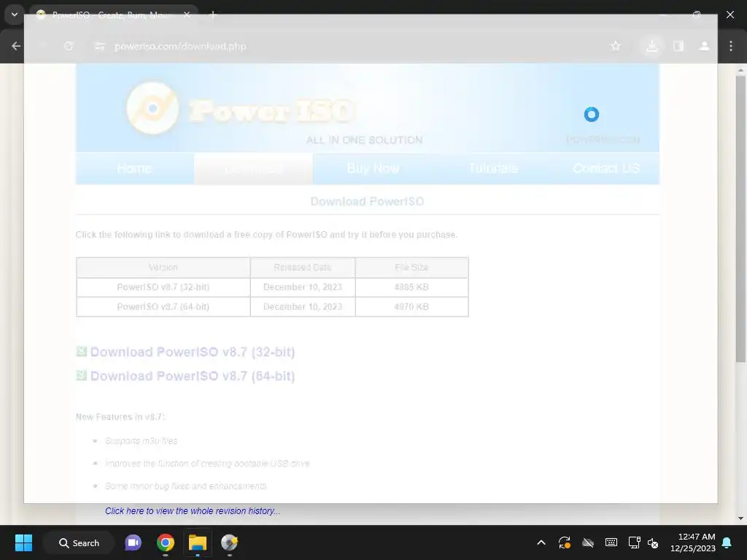Click the File Size column header
The image size is (747, 560).
411,268
